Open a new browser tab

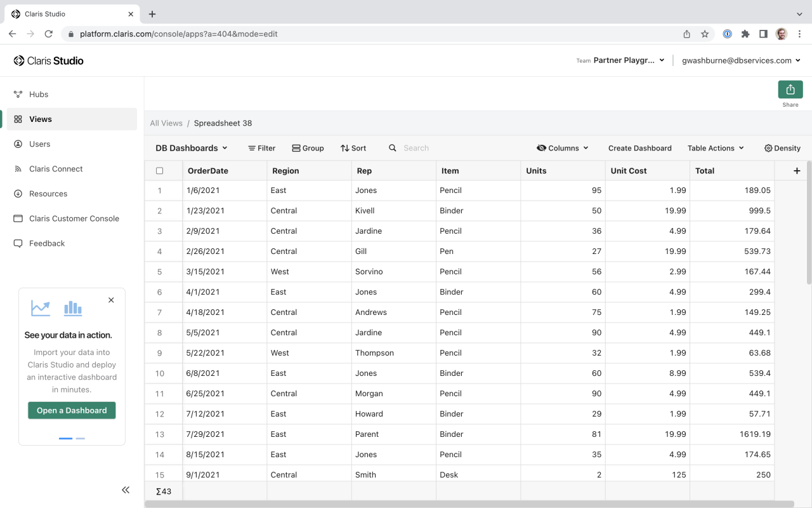152,14
